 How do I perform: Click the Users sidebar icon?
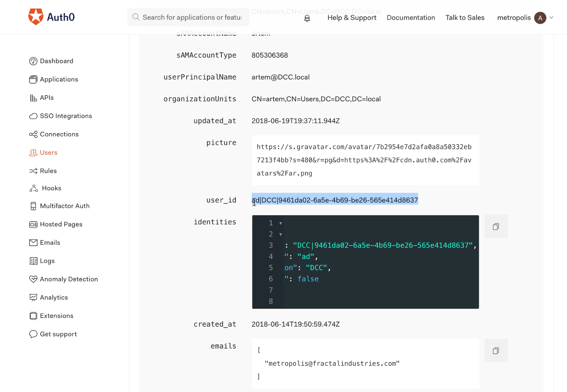33,153
